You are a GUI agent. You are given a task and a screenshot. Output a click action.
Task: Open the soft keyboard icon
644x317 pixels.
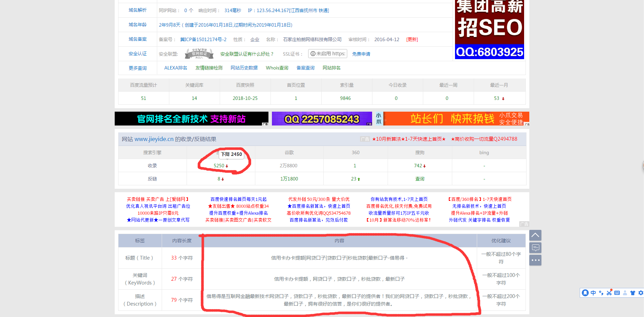pos(617,293)
